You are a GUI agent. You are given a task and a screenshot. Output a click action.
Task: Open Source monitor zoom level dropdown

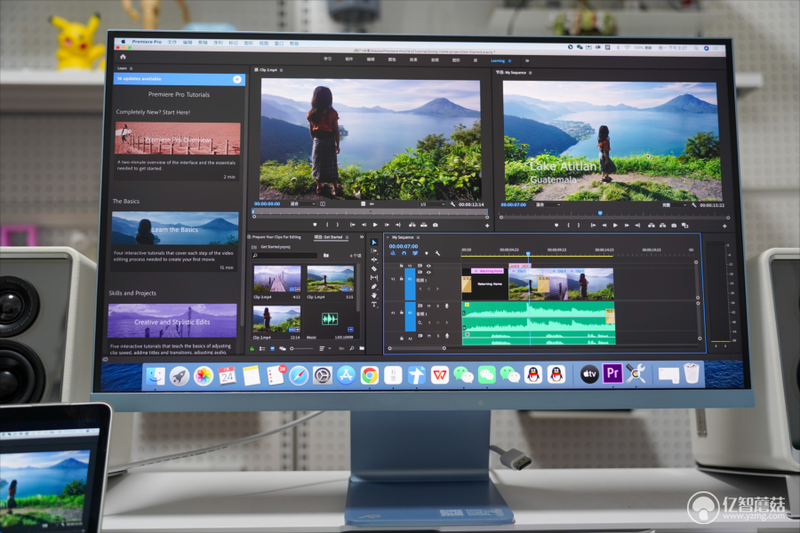(x=302, y=204)
